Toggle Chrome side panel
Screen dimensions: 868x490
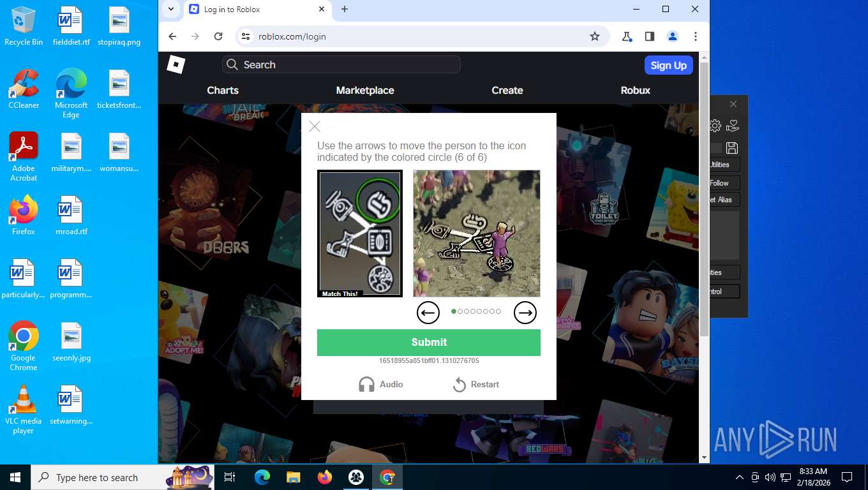tap(650, 36)
